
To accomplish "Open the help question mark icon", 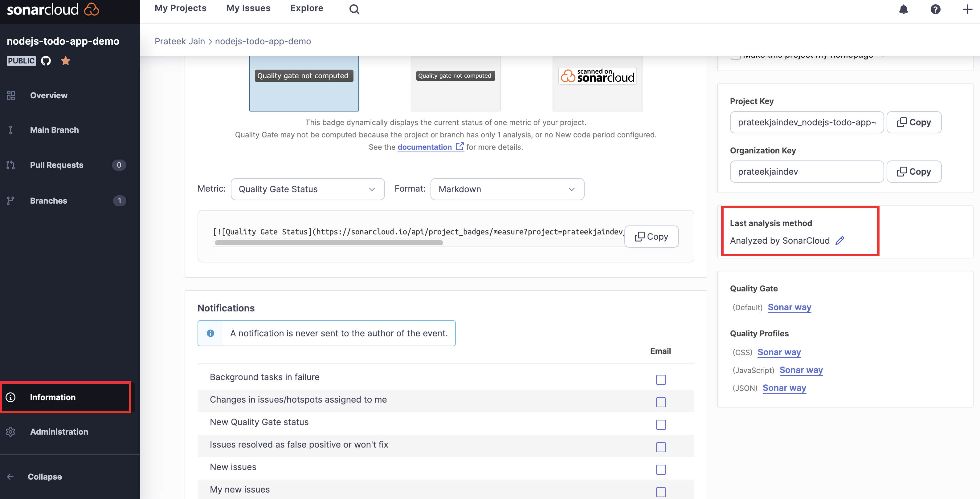I will coord(935,9).
